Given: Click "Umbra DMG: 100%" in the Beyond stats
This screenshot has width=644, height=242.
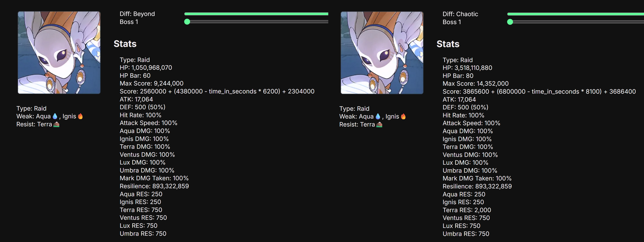Looking at the screenshot, I should [x=147, y=170].
